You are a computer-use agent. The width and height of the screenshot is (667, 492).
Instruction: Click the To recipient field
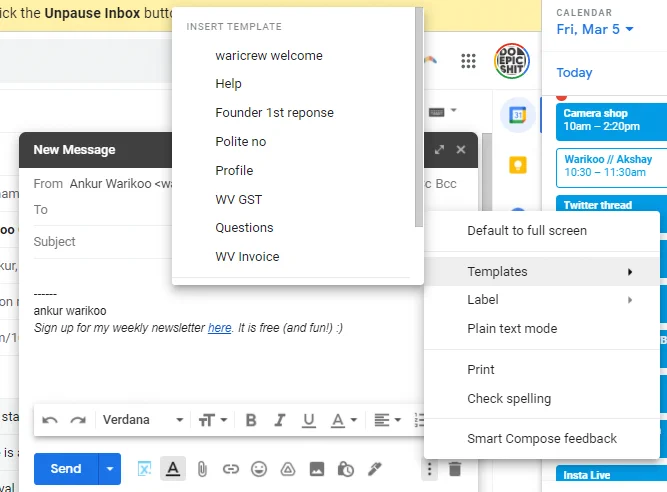pos(102,210)
